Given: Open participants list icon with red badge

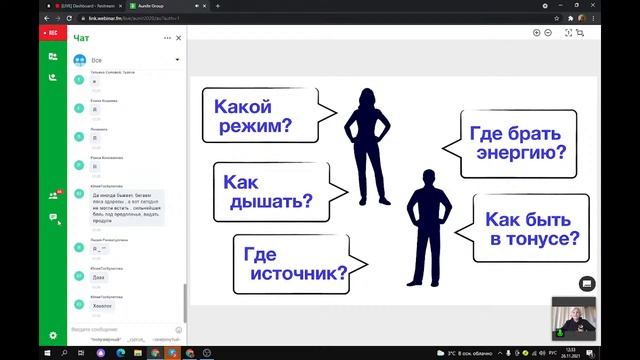Looking at the screenshot, I should point(53,196).
